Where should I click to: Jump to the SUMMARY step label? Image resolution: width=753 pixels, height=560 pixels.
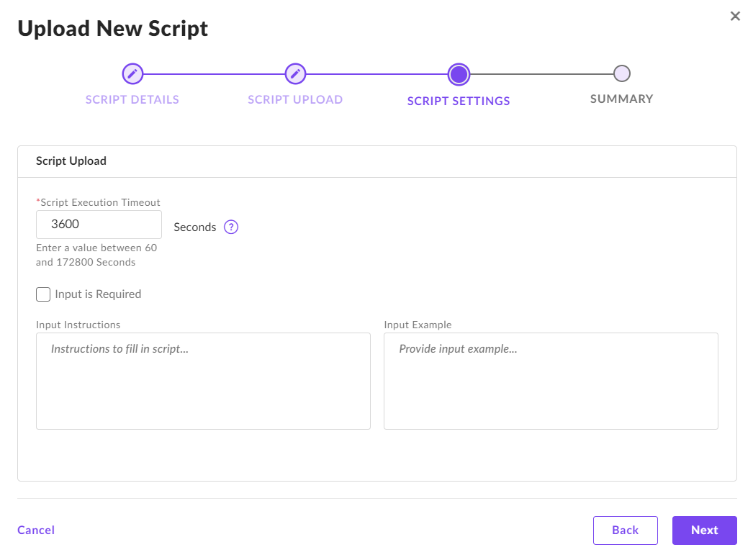(622, 99)
